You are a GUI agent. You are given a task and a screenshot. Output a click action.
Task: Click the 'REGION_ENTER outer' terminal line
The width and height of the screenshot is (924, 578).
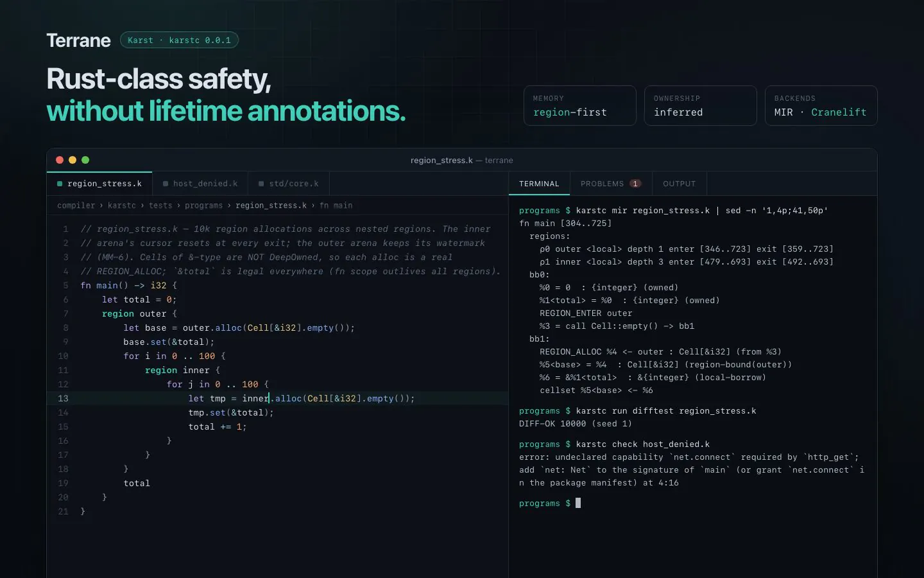(586, 313)
